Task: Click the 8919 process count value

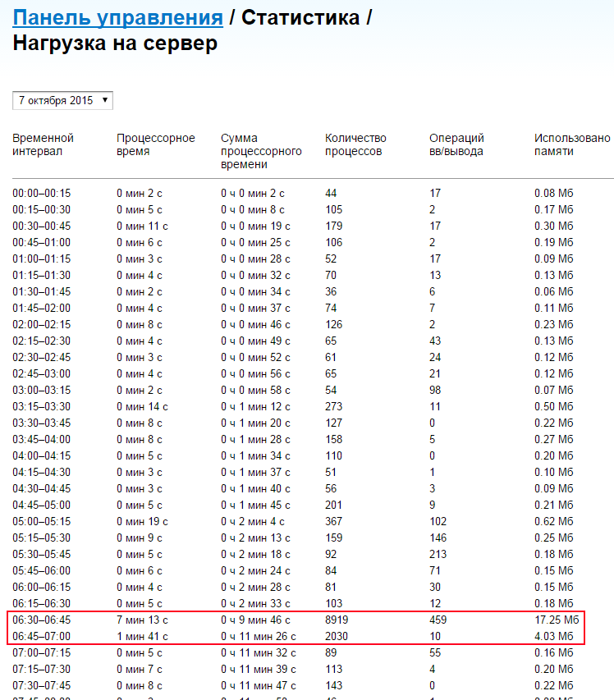Action: pyautogui.click(x=337, y=620)
